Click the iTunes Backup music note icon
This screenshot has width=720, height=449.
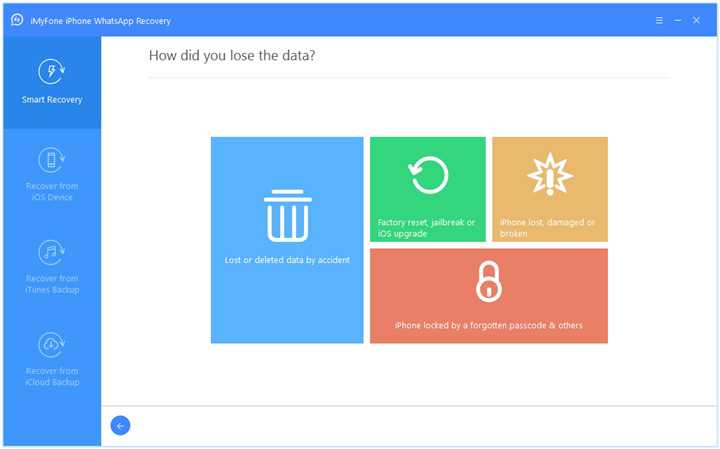52,252
